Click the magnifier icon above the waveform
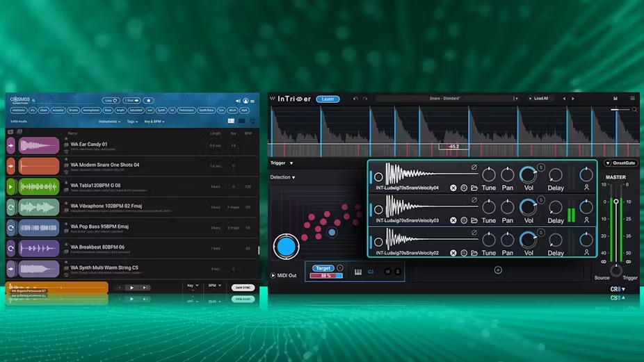644x362 pixels. pos(633,109)
